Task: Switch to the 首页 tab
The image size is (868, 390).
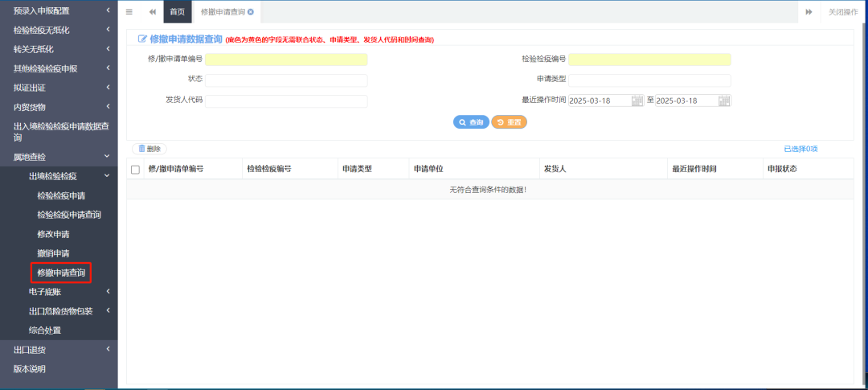Action: tap(177, 12)
